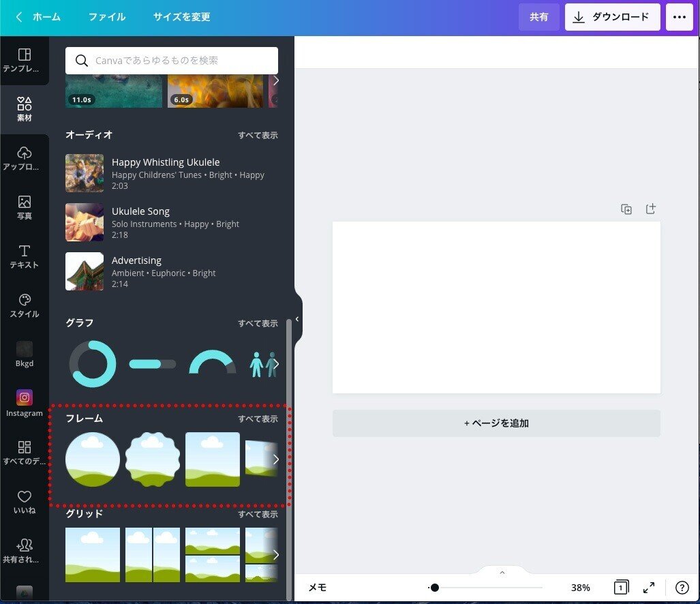Click the Canva search input field
This screenshot has width=700, height=604.
click(x=170, y=61)
